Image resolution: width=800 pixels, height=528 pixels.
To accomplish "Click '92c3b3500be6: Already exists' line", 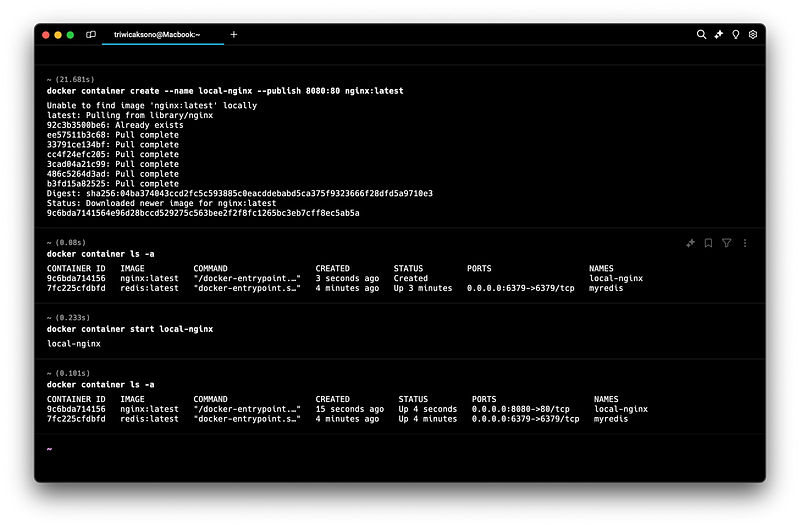I will (115, 125).
